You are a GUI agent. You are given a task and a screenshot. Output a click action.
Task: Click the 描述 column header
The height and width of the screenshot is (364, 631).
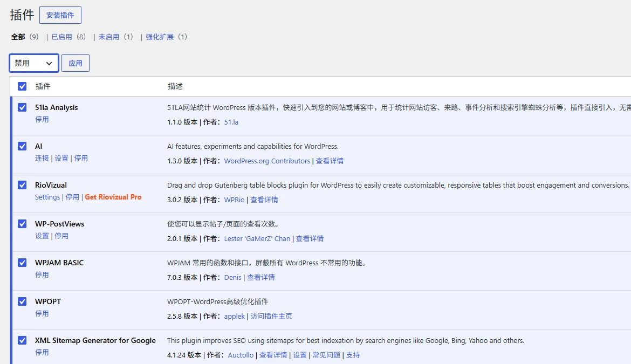coord(175,86)
